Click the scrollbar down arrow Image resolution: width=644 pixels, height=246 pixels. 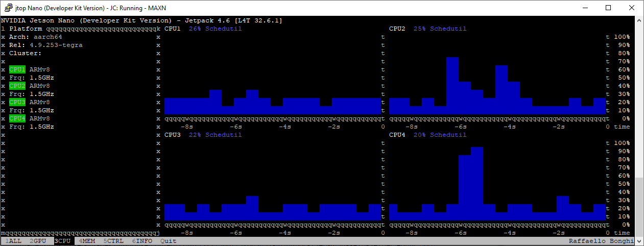point(639,241)
